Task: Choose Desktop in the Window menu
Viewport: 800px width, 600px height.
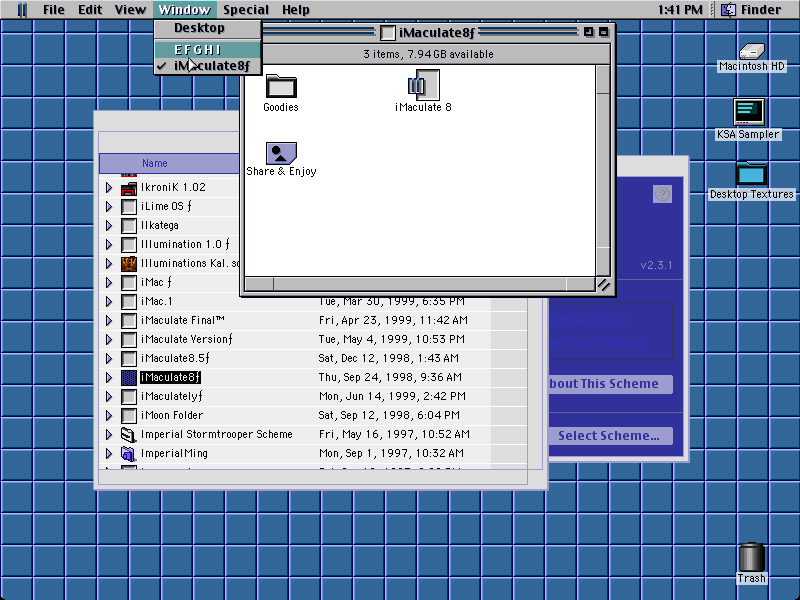Action: coord(208,28)
